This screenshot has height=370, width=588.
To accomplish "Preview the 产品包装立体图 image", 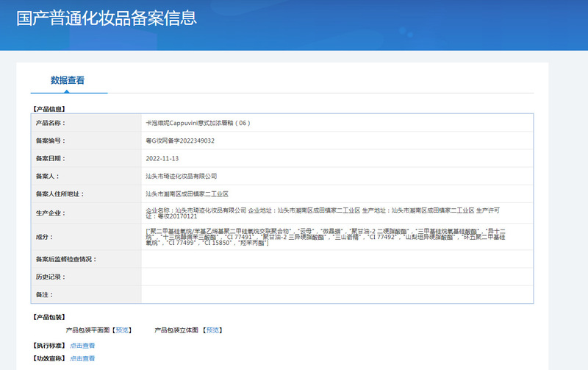I will 212,330.
